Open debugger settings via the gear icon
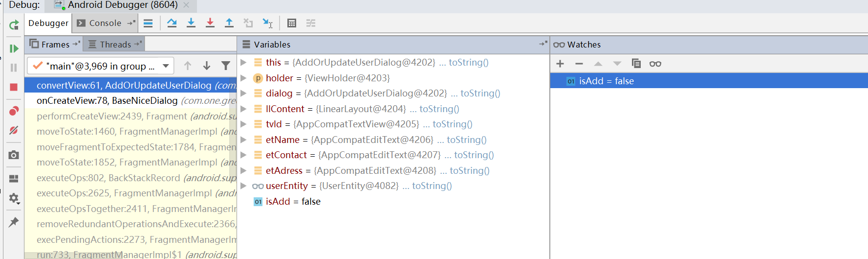The width and height of the screenshot is (868, 259). click(14, 198)
